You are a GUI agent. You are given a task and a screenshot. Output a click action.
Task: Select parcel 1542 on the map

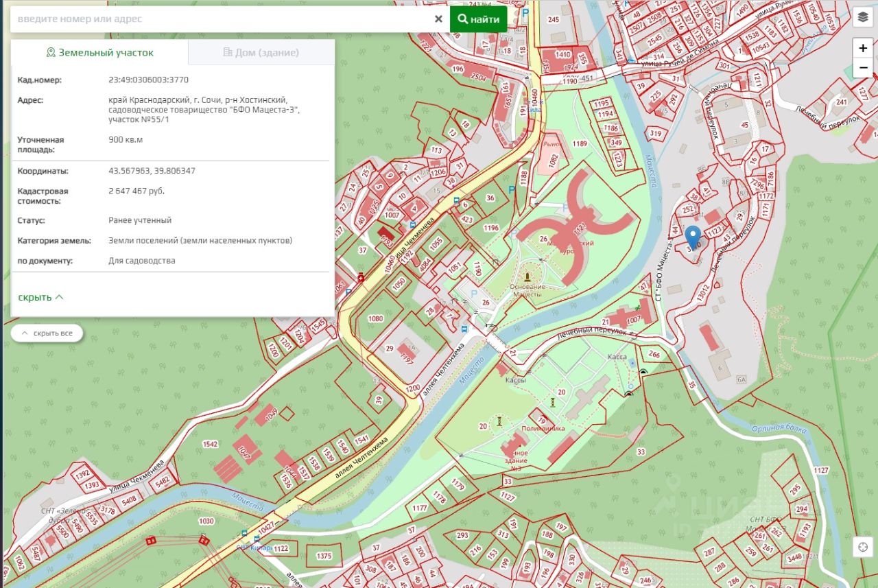(x=210, y=445)
